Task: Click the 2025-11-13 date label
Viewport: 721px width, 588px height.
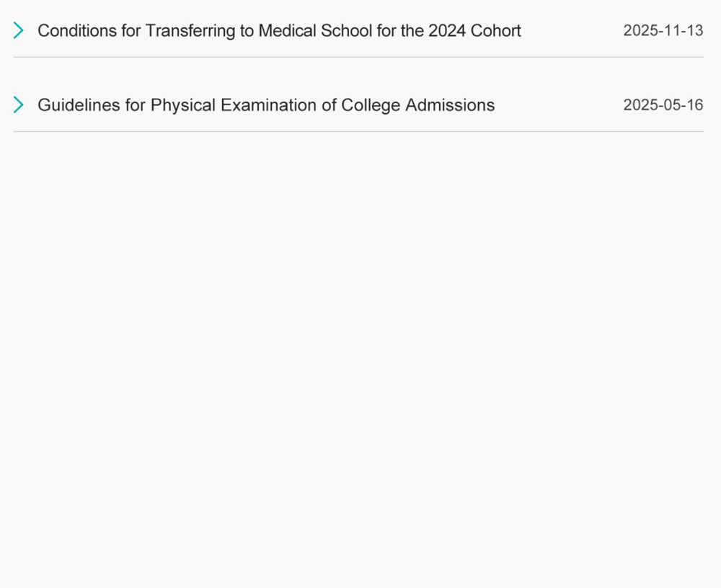Action: (x=663, y=30)
